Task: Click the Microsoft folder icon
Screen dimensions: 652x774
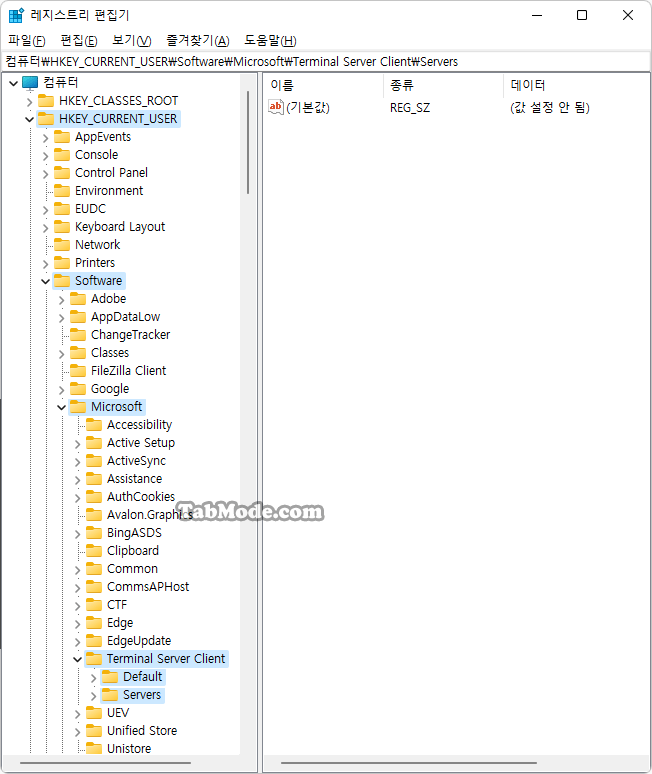Action: [x=78, y=407]
